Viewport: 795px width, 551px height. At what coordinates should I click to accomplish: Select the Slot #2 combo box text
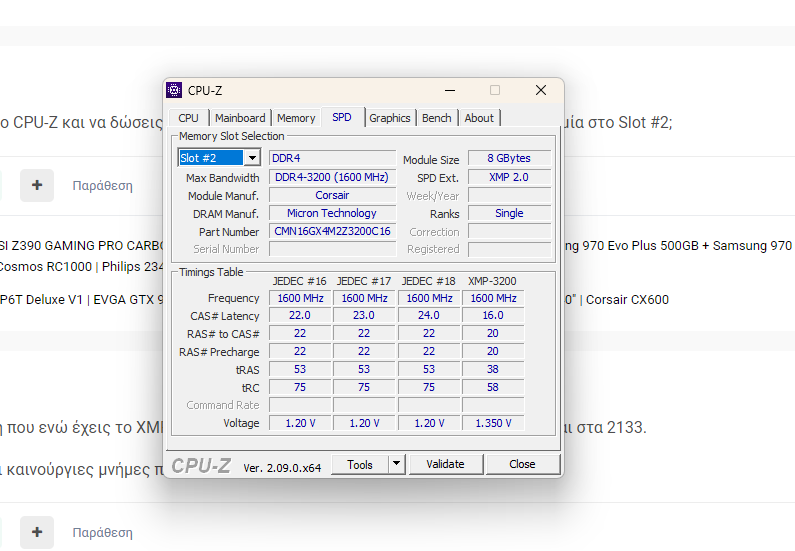[x=211, y=158]
